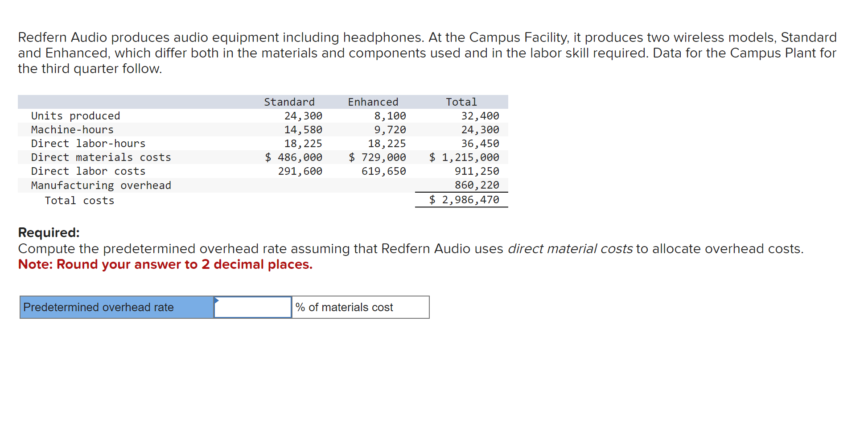Viewport: 868px width, 428px height.
Task: Click the 'Machine-hours' row label
Action: tap(72, 129)
